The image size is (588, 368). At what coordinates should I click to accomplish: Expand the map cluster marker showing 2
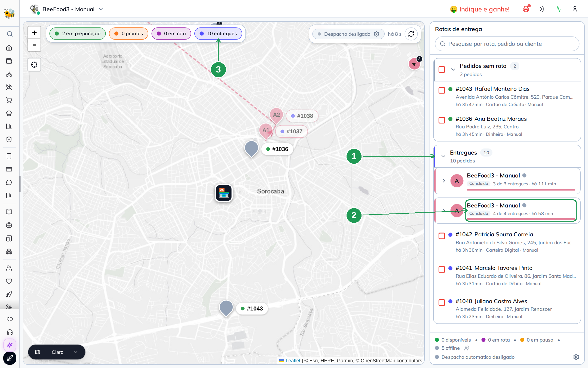coord(414,64)
